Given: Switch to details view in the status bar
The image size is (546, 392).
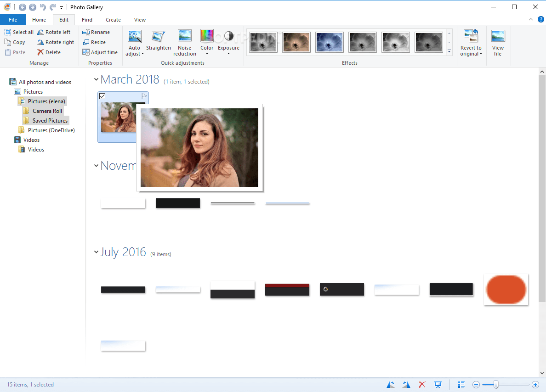Looking at the screenshot, I should (x=461, y=384).
